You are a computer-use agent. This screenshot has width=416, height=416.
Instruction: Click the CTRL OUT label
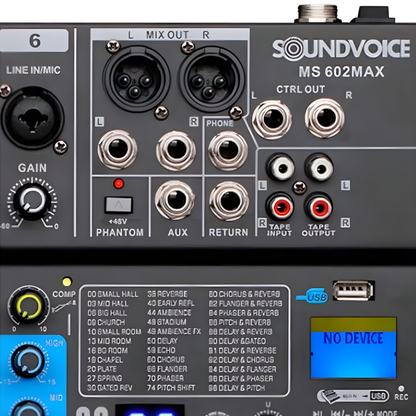point(301,89)
